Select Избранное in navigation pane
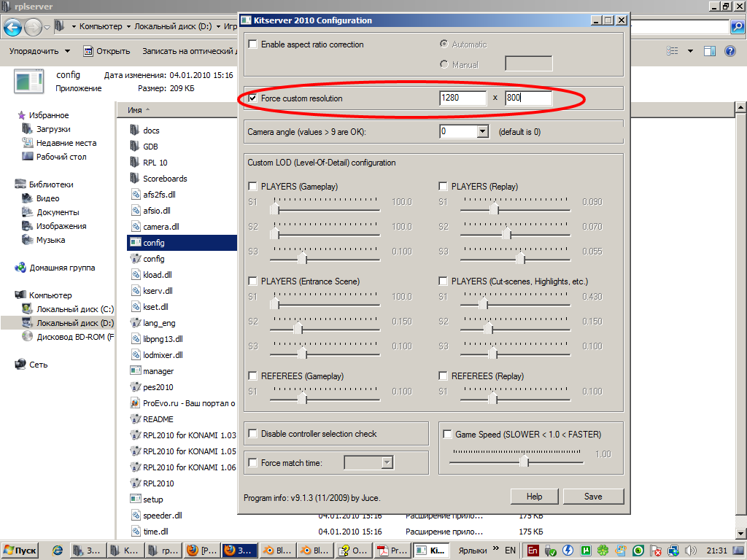 43,115
